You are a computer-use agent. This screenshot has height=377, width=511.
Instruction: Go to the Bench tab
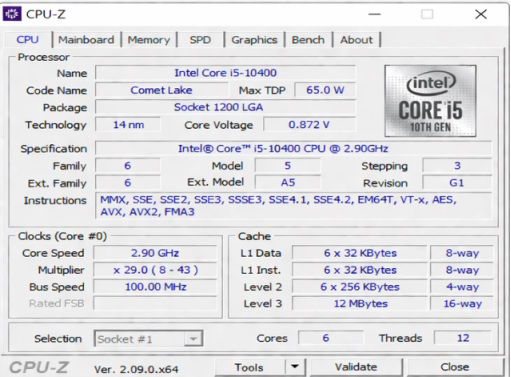pyautogui.click(x=308, y=40)
